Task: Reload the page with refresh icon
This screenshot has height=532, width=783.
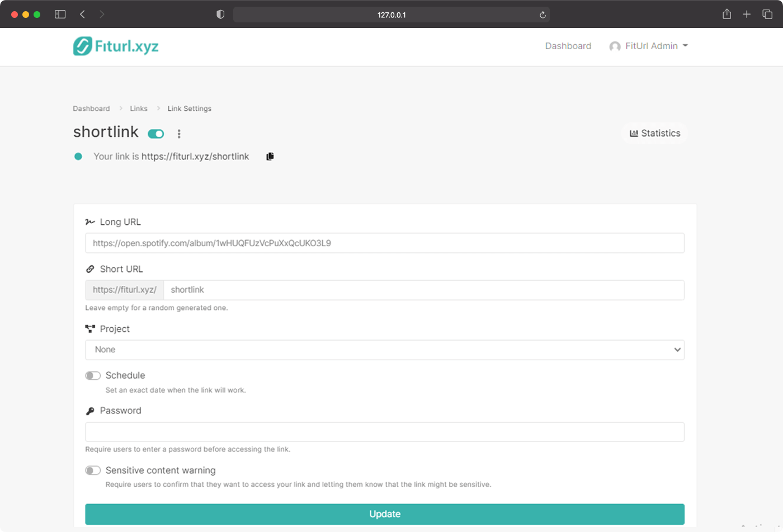Action: [x=543, y=15]
